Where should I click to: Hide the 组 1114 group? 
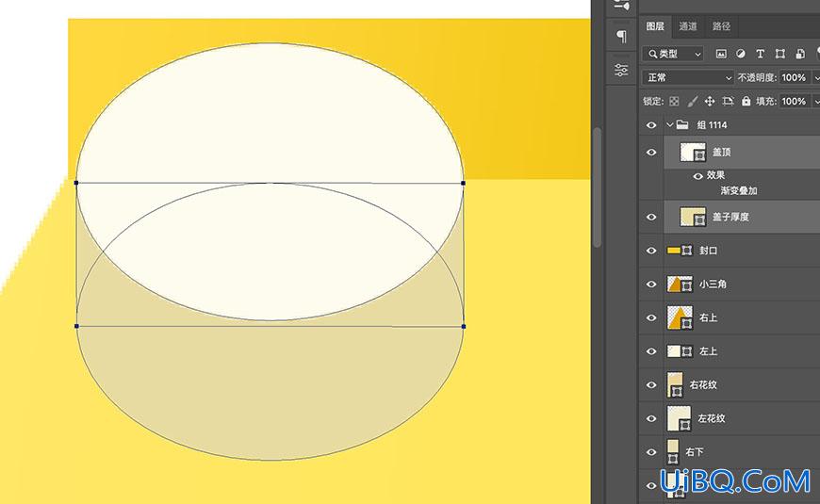651,125
